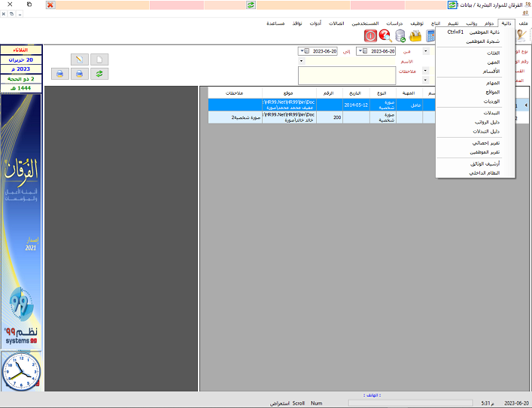Screen dimensions: 532x408
Task: Click the edit pencil button
Action: coord(80,59)
